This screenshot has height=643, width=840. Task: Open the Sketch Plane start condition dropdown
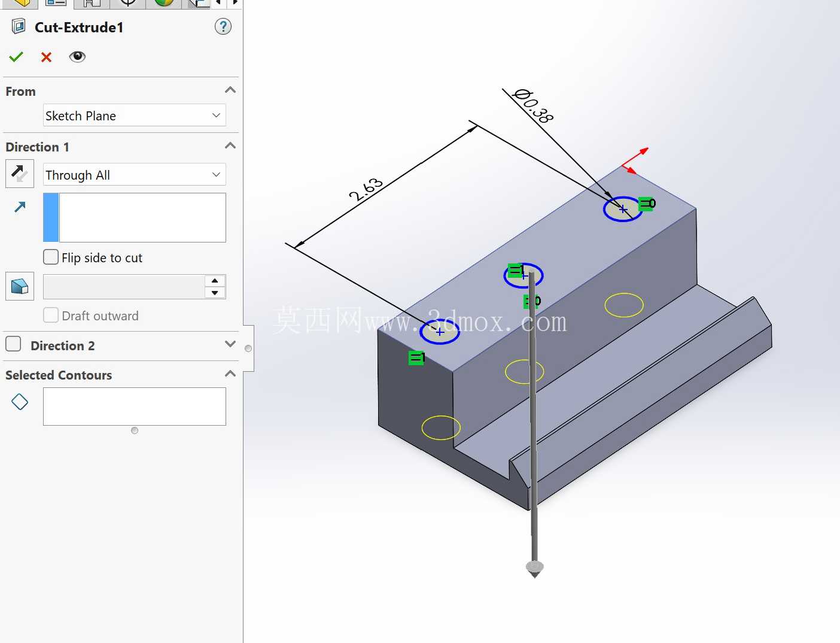pyautogui.click(x=135, y=116)
